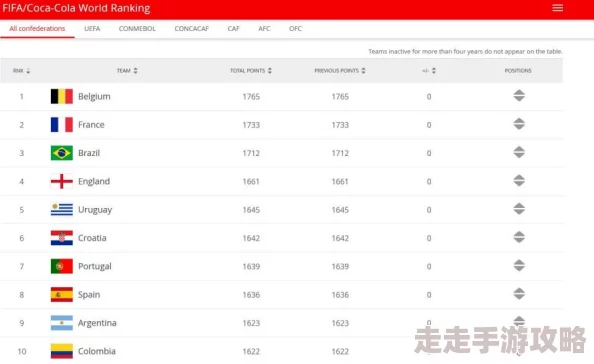The image size is (594, 364).
Task: Click rank number 10 in Colombia row
Action: click(22, 352)
